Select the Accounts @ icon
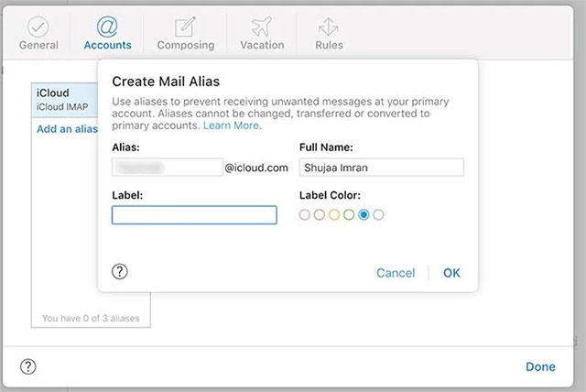The height and width of the screenshot is (392, 586). tap(107, 27)
